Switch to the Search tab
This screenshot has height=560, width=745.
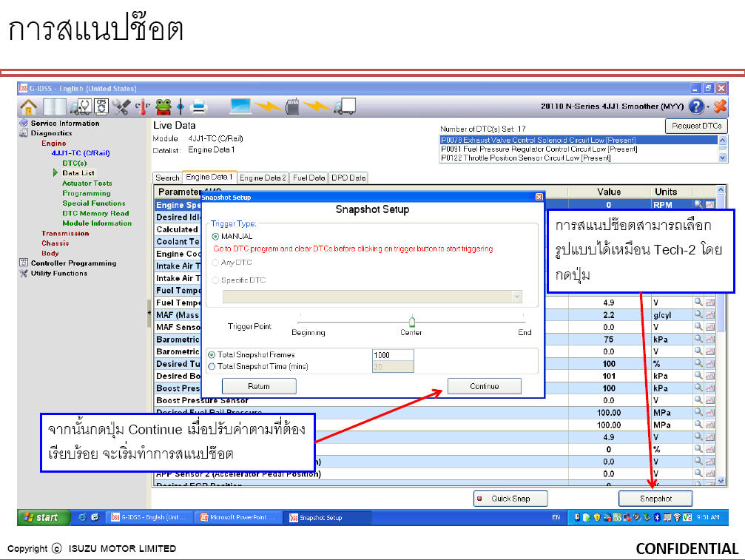167,178
